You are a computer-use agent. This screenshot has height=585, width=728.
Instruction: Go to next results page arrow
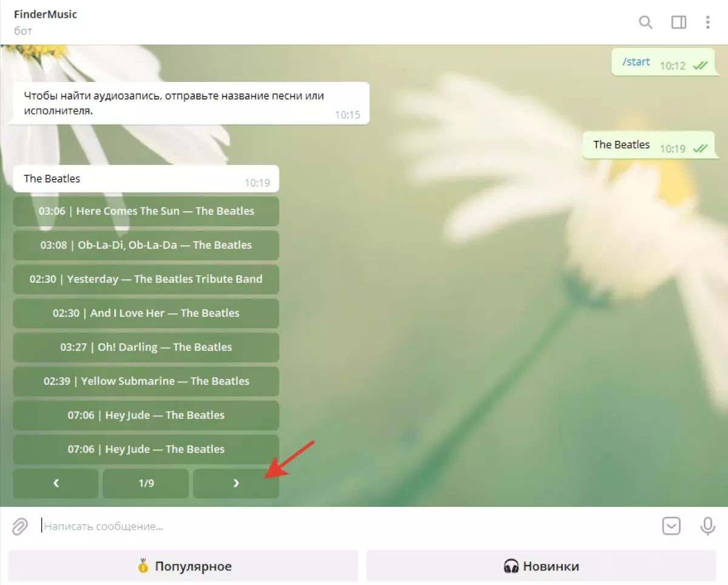pyautogui.click(x=236, y=484)
